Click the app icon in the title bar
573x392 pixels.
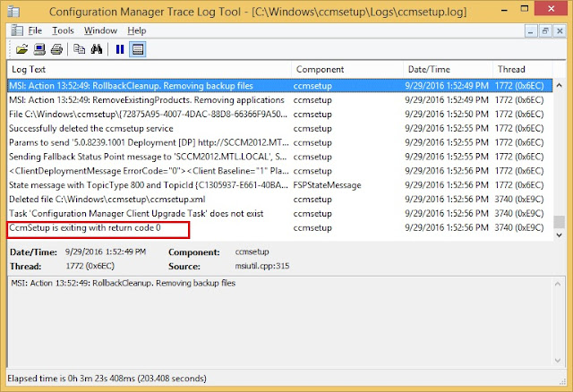pyautogui.click(x=14, y=12)
